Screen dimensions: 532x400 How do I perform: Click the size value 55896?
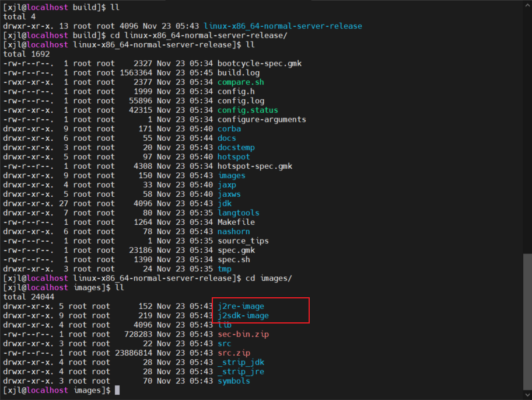click(x=141, y=101)
